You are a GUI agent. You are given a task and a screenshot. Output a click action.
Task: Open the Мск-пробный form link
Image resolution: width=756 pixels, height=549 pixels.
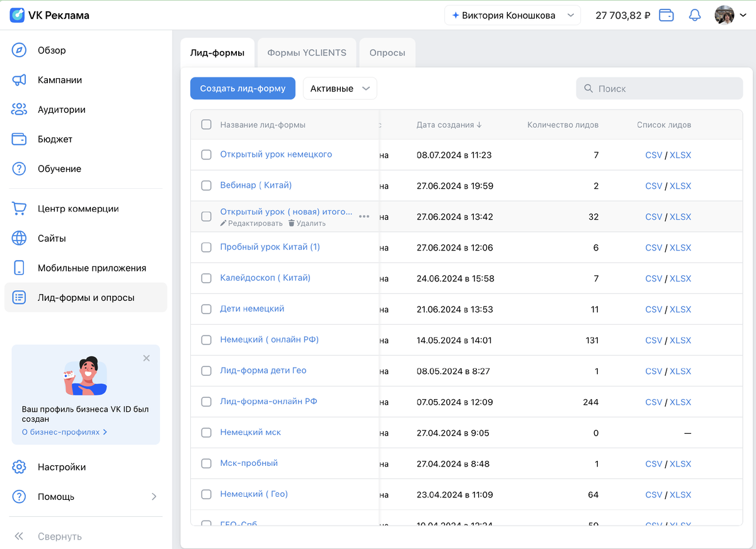pyautogui.click(x=249, y=463)
